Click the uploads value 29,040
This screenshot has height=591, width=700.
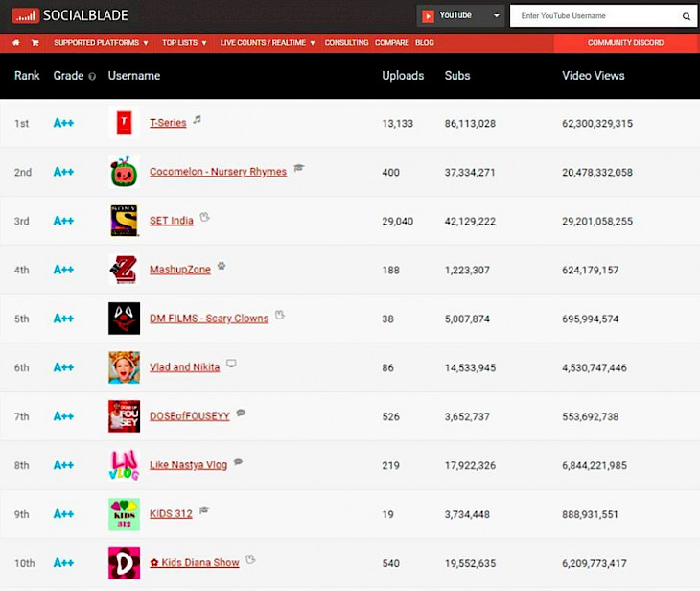[397, 221]
